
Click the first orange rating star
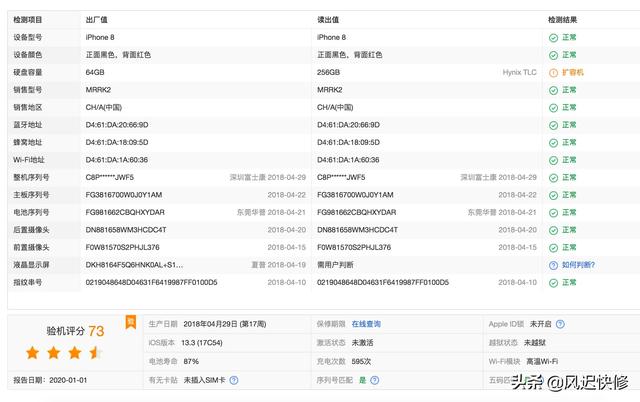point(32,353)
